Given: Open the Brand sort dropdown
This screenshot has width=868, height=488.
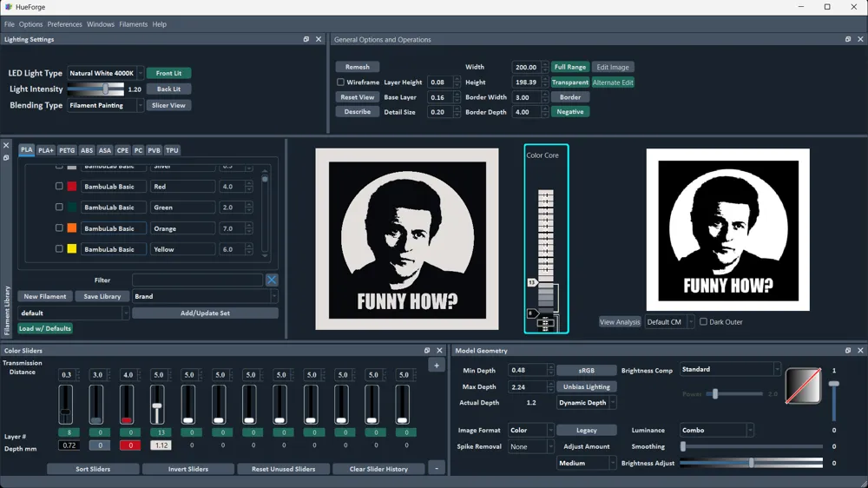Looking at the screenshot, I should coord(205,296).
